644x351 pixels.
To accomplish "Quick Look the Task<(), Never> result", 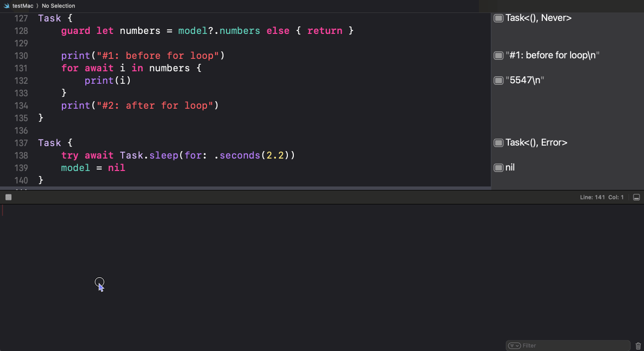I will (498, 18).
